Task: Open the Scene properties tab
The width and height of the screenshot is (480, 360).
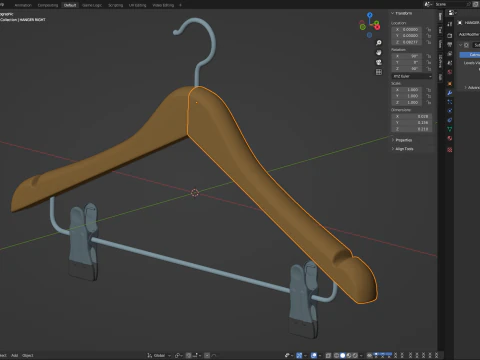Action: (450, 63)
